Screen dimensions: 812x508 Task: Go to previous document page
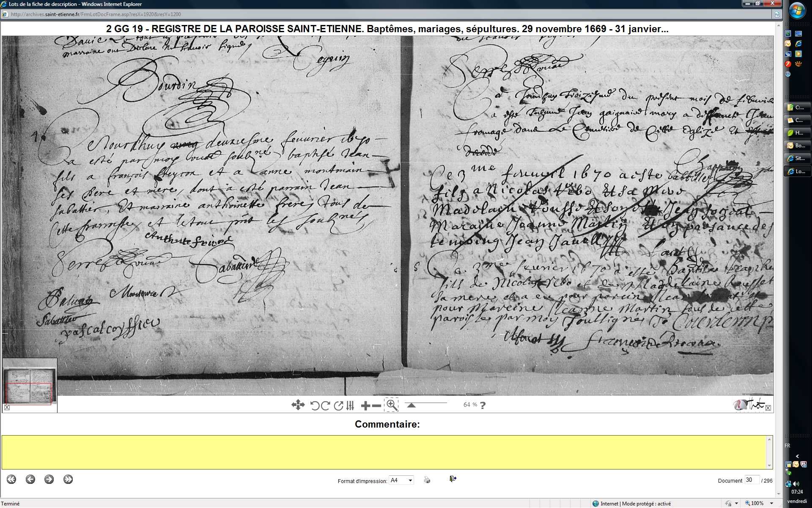tap(30, 479)
